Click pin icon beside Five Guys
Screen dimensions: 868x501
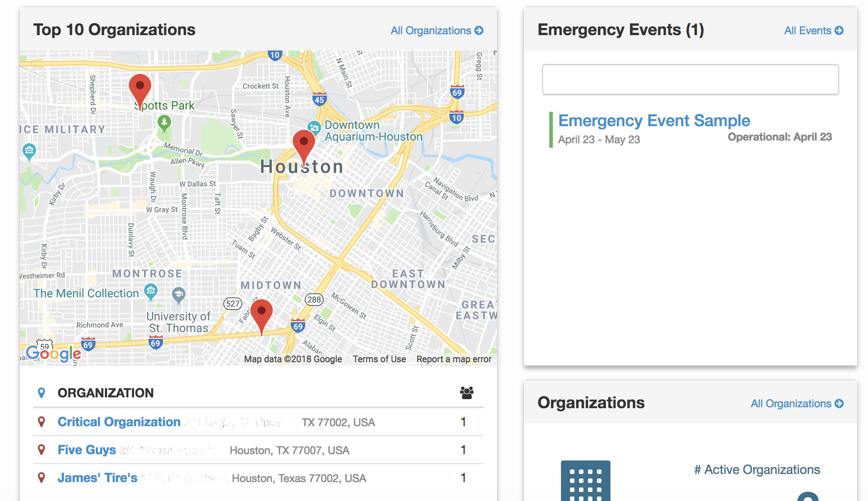(41, 450)
